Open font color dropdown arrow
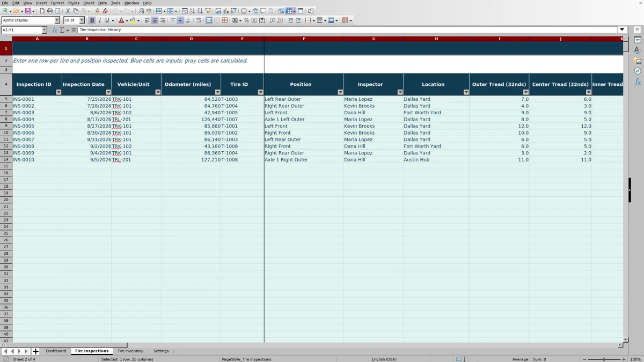This screenshot has width=644, height=362. click(x=127, y=20)
